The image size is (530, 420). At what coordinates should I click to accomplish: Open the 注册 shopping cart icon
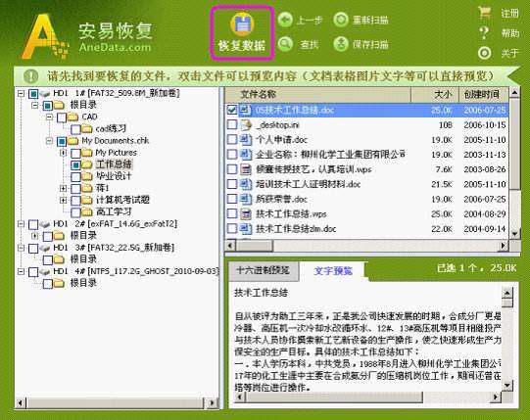coord(484,13)
